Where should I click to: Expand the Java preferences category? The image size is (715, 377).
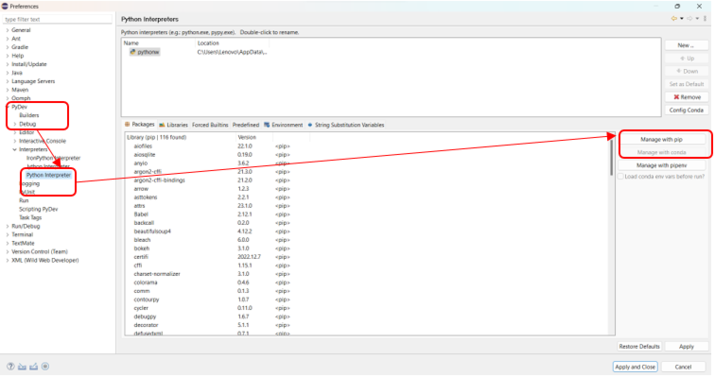pos(7,73)
